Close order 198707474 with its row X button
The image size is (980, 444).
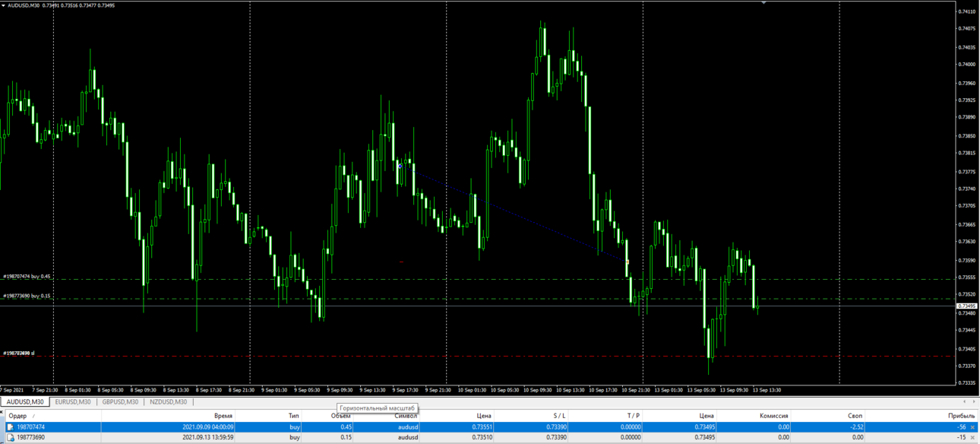pos(972,427)
